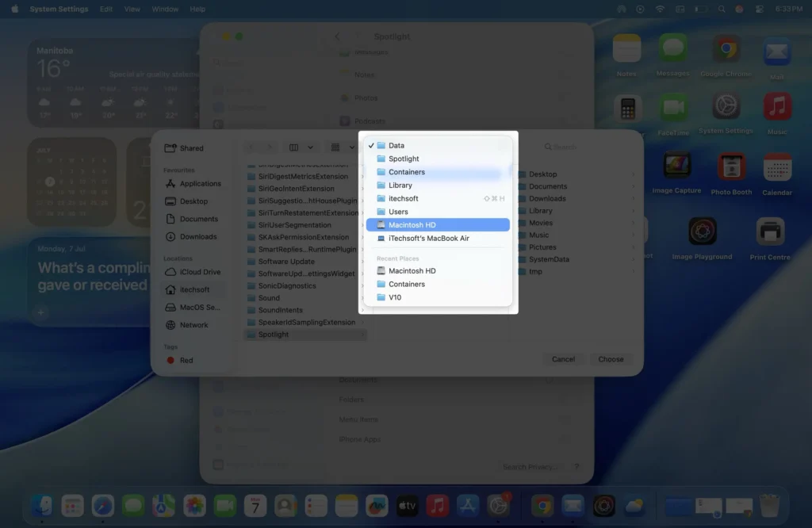This screenshot has height=528, width=812.
Task: Click the Wi-Fi icon in the menu bar
Action: (660, 9)
